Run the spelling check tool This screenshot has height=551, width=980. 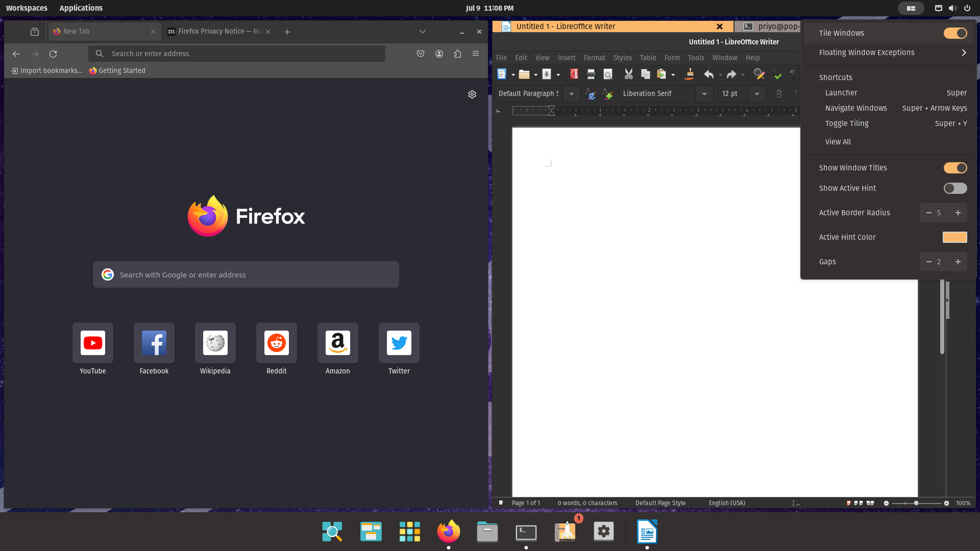776,74
